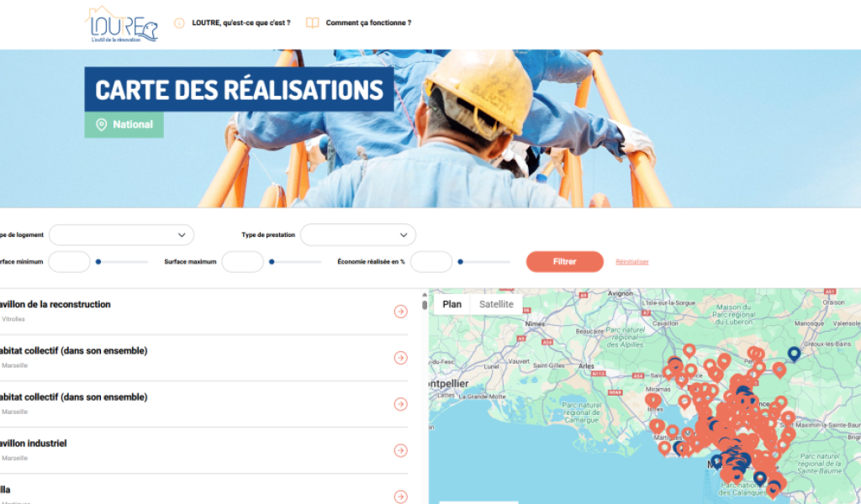
Task: Click the Surface minimum input field
Action: pyautogui.click(x=69, y=262)
